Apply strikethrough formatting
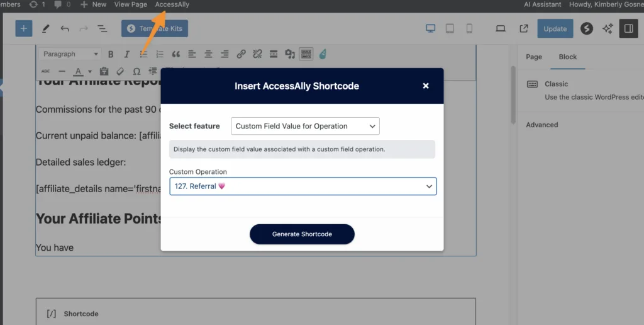The height and width of the screenshot is (325, 644). pos(45,71)
